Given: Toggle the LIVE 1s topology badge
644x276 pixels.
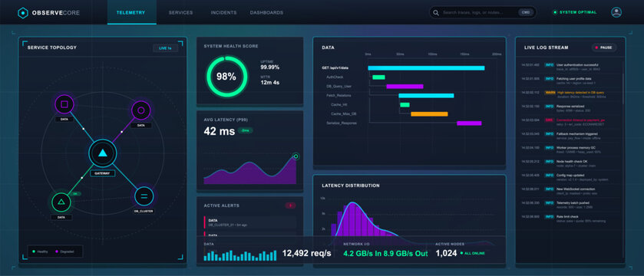Looking at the screenshot, I should click(x=166, y=48).
